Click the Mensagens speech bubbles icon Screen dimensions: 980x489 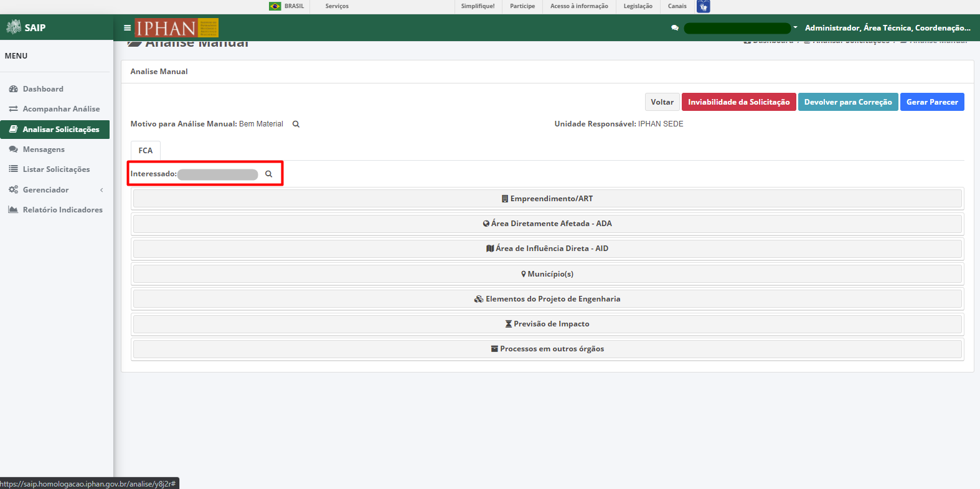(x=13, y=150)
